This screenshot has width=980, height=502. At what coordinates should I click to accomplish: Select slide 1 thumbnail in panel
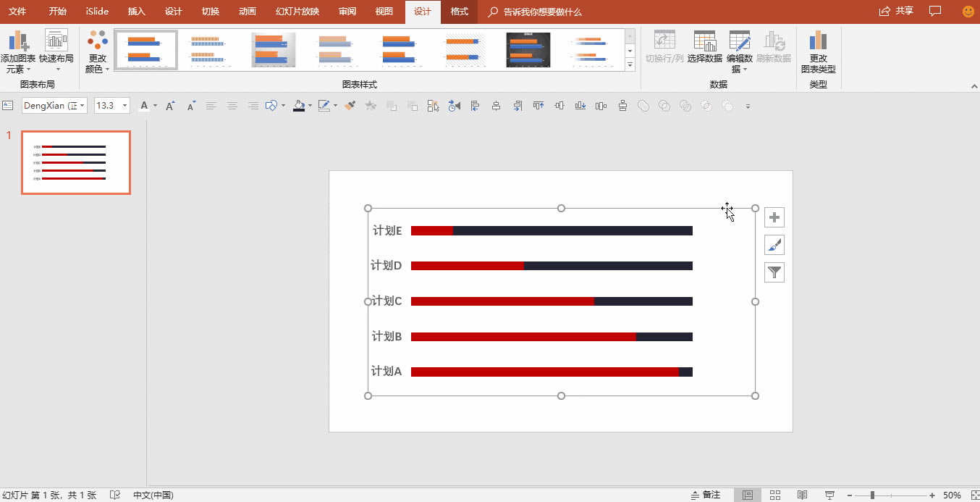[76, 163]
